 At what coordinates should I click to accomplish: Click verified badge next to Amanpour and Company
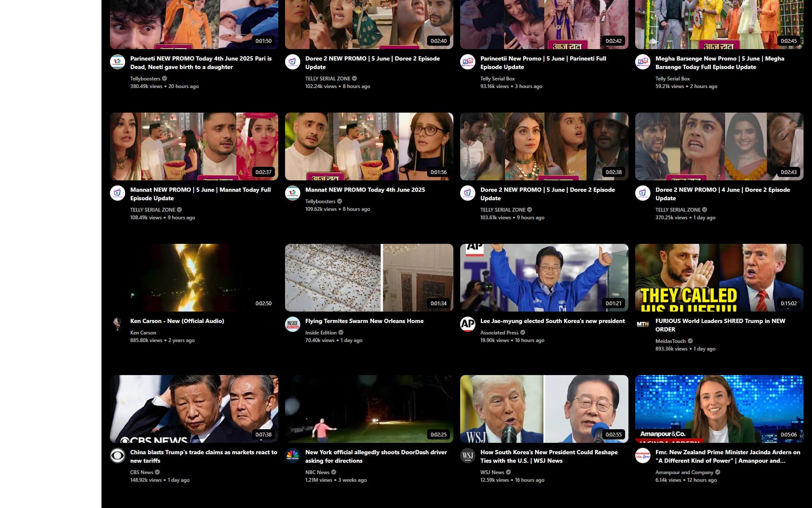click(718, 472)
